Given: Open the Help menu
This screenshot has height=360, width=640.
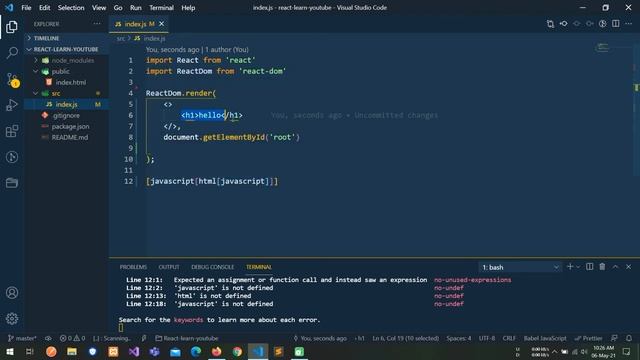Looking at the screenshot, I should tap(188, 7).
